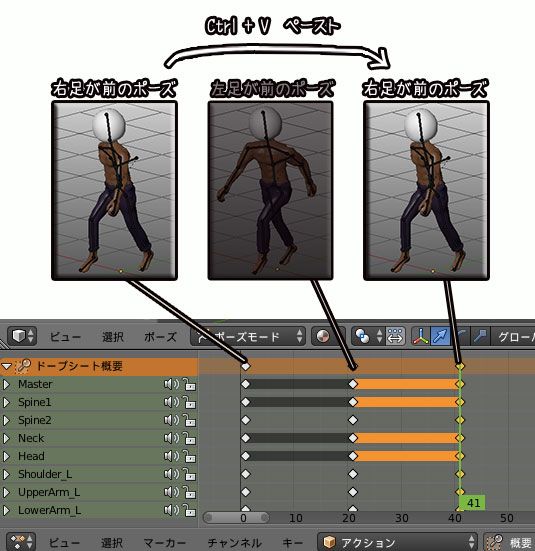
Task: Mute the Master channel speaker icon
Action: pos(171,384)
